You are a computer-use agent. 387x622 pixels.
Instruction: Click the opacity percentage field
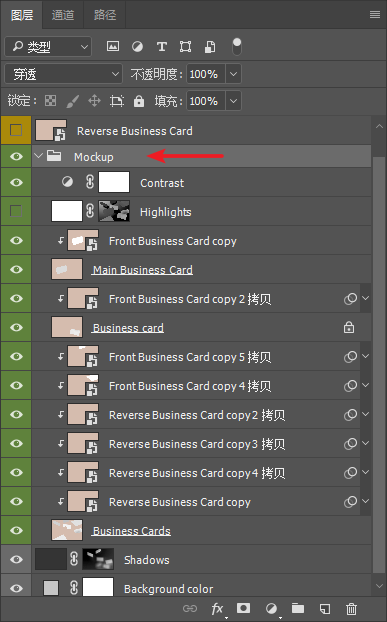pyautogui.click(x=205, y=74)
